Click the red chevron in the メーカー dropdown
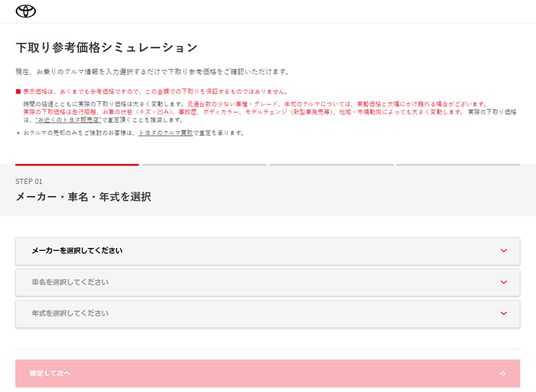The image size is (536, 392). [503, 251]
